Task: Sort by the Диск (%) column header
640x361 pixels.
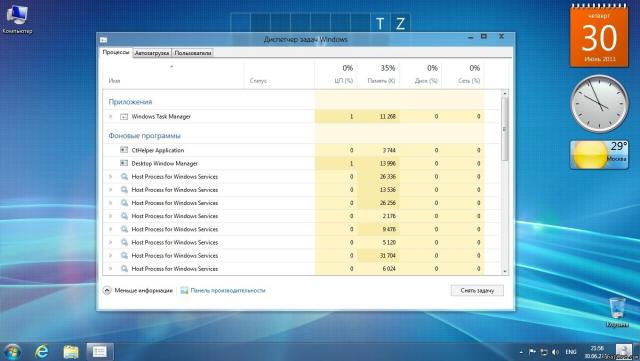Action: pos(420,75)
